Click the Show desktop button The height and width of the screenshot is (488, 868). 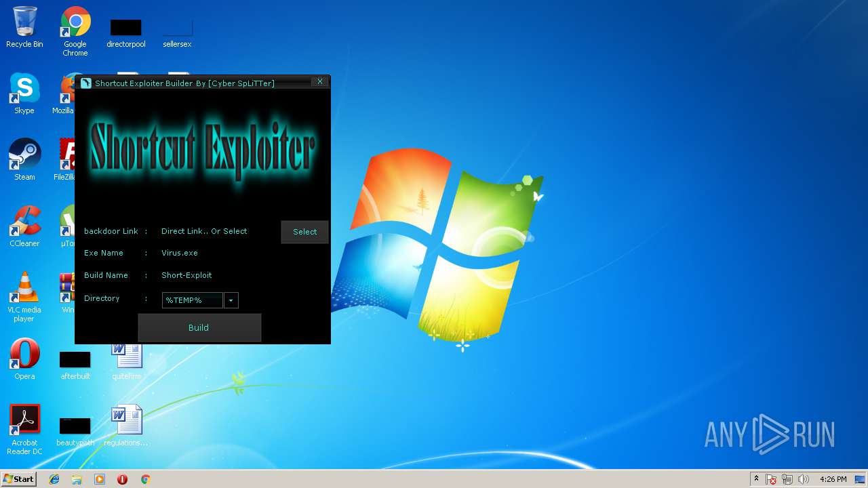(x=861, y=479)
